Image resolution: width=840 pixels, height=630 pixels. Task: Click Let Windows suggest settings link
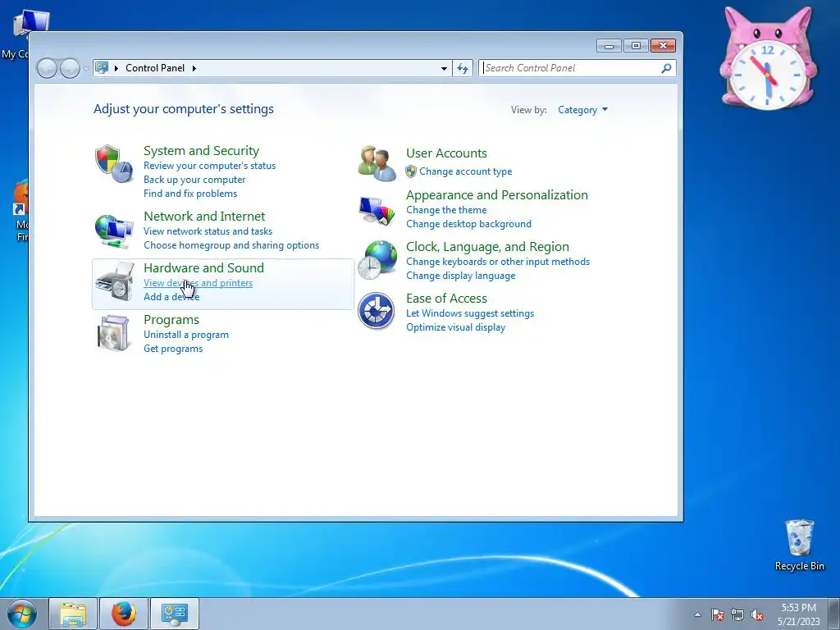point(470,313)
